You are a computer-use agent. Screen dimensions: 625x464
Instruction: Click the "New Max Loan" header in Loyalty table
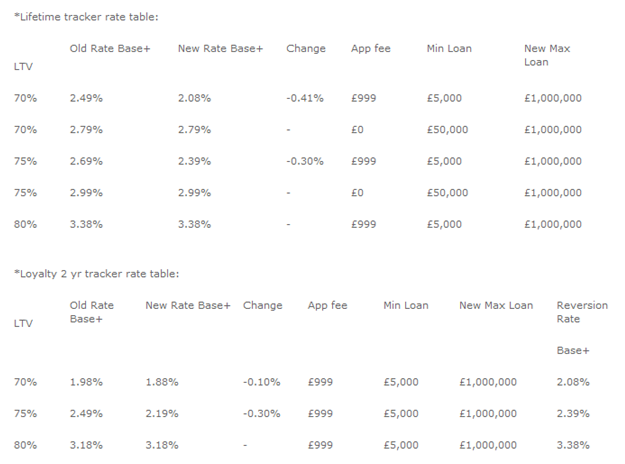click(x=496, y=305)
